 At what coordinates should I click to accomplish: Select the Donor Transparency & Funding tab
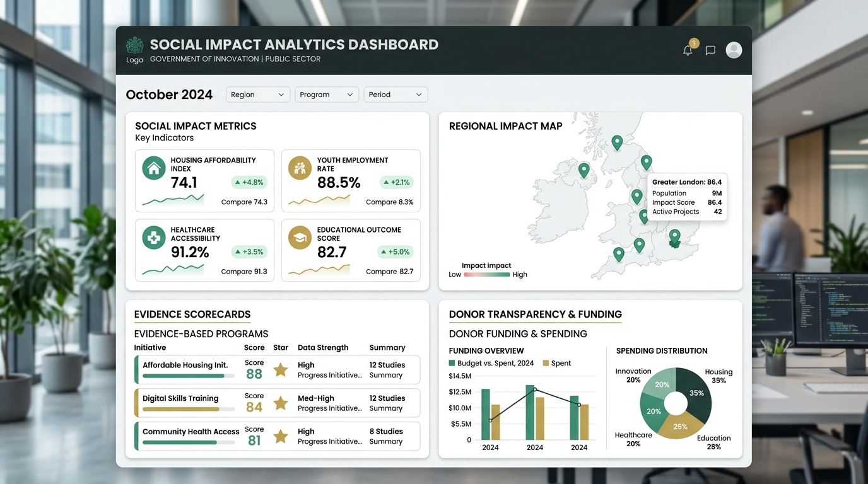point(536,314)
